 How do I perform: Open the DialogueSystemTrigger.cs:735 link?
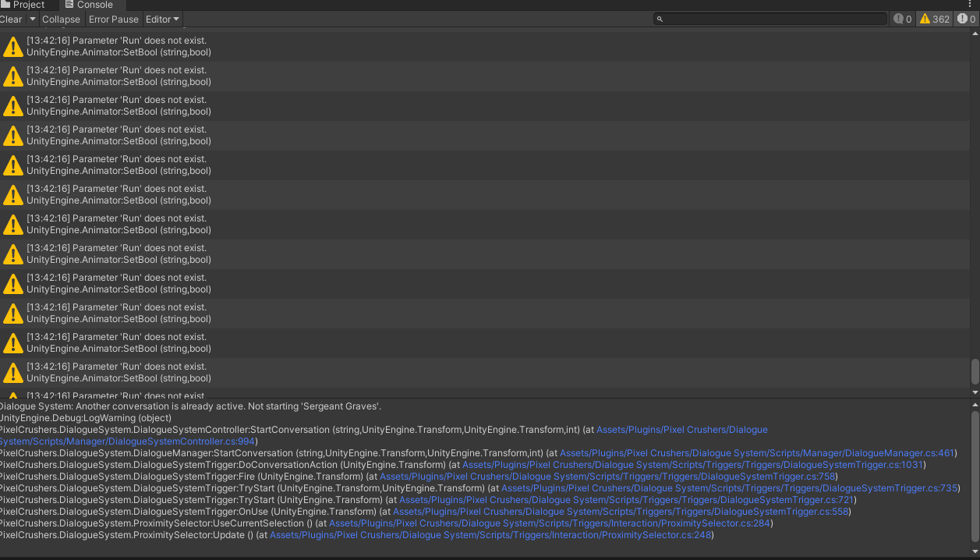coord(729,488)
